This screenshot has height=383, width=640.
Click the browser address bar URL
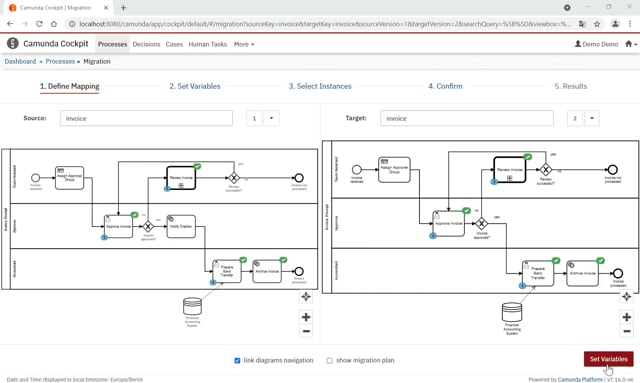[324, 24]
